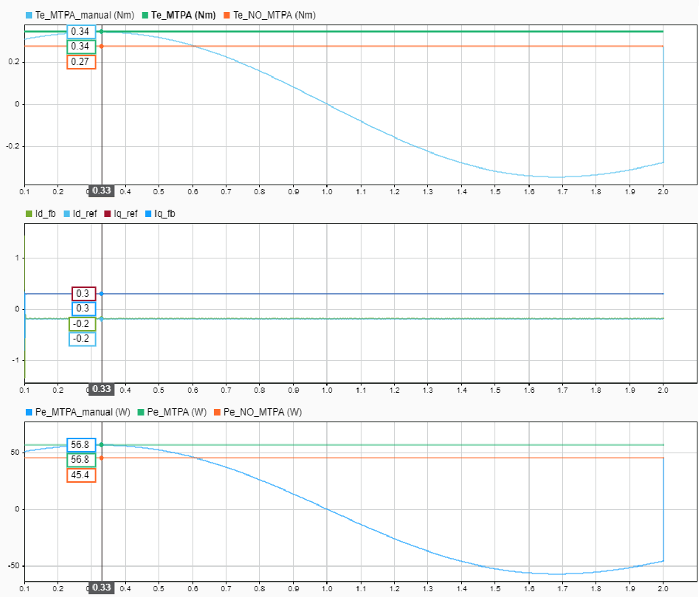Click the 0.33 cursor time label under torque plot

click(101, 191)
